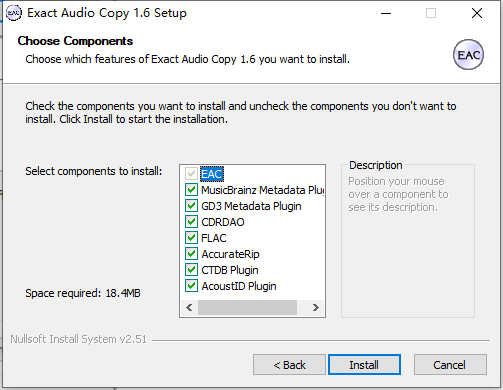The height and width of the screenshot is (390, 503).
Task: Minimize the setup window
Action: tap(386, 13)
